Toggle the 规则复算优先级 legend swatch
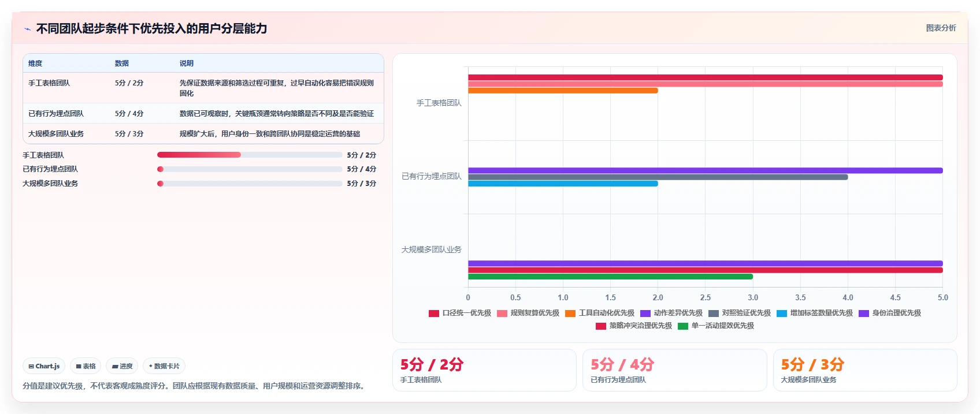 pyautogui.click(x=502, y=313)
